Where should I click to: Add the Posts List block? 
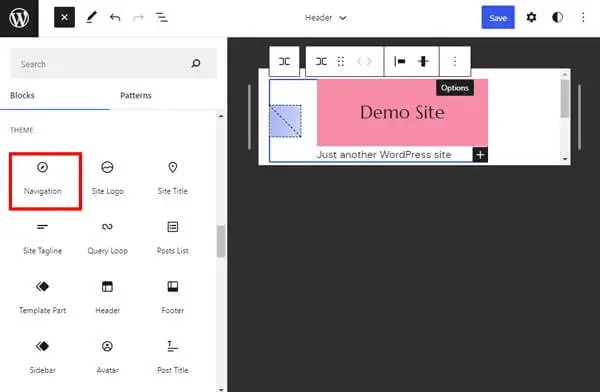tap(173, 238)
